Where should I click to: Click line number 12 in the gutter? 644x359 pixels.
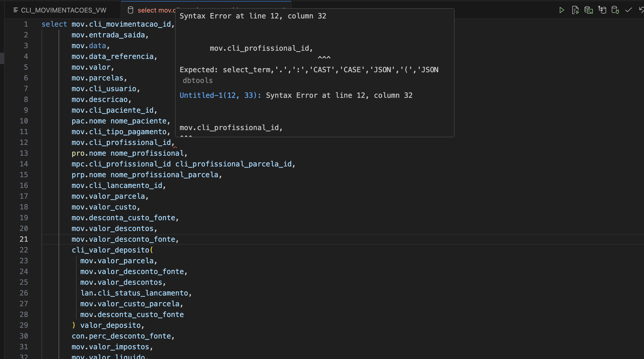24,142
